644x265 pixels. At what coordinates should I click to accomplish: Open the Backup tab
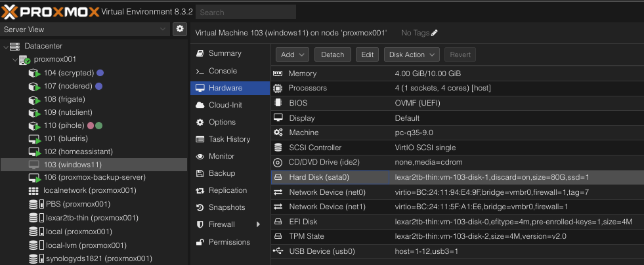[x=230, y=174]
